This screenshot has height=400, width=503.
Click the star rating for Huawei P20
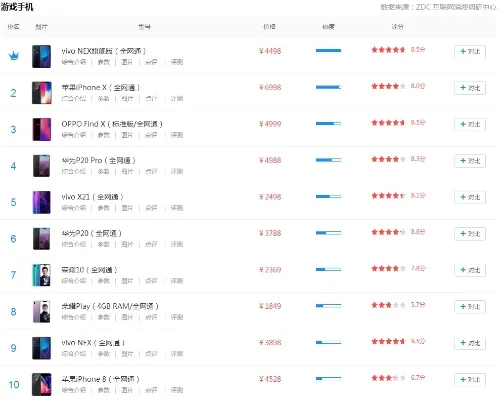point(388,232)
